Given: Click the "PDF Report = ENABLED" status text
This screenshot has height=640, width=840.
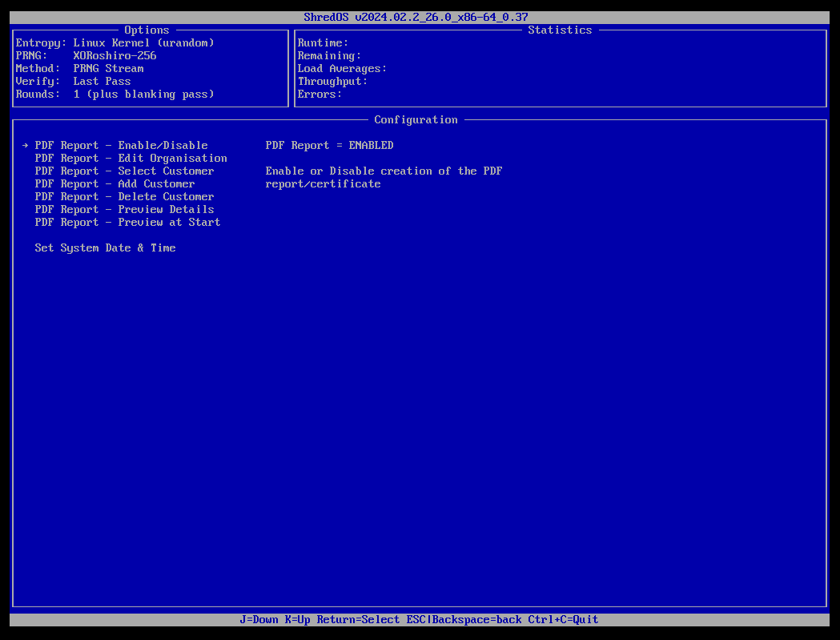Looking at the screenshot, I should (330, 145).
